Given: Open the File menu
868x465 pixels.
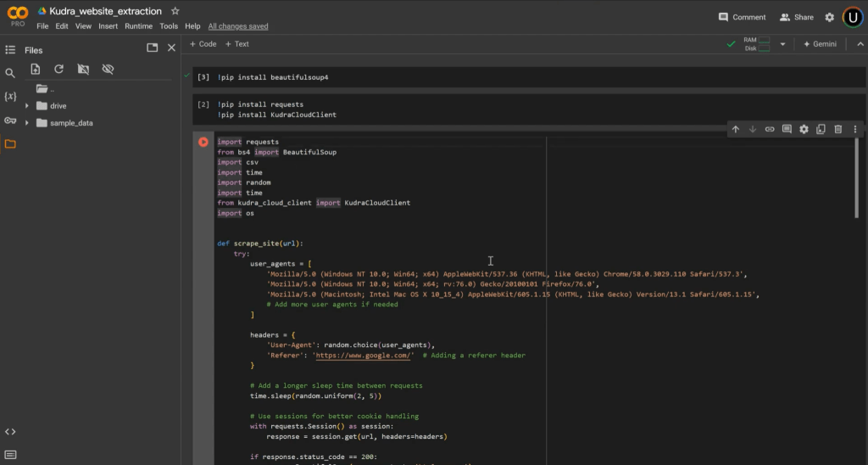Looking at the screenshot, I should 42,26.
